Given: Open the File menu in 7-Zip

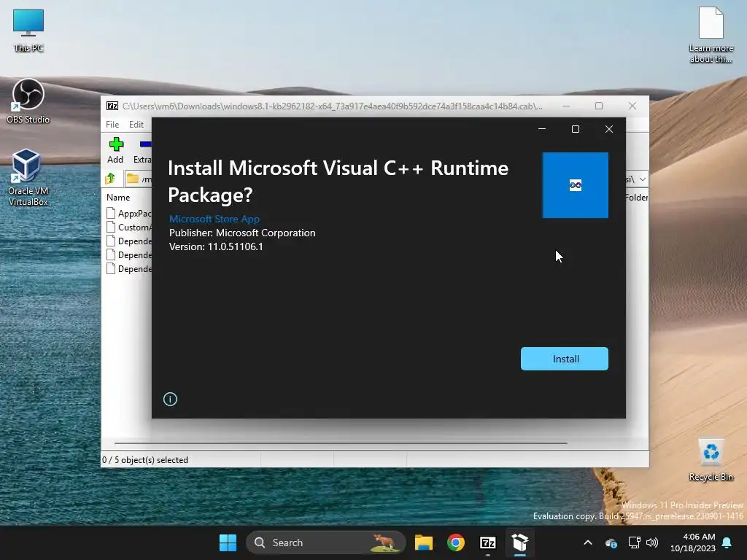Looking at the screenshot, I should (x=112, y=124).
